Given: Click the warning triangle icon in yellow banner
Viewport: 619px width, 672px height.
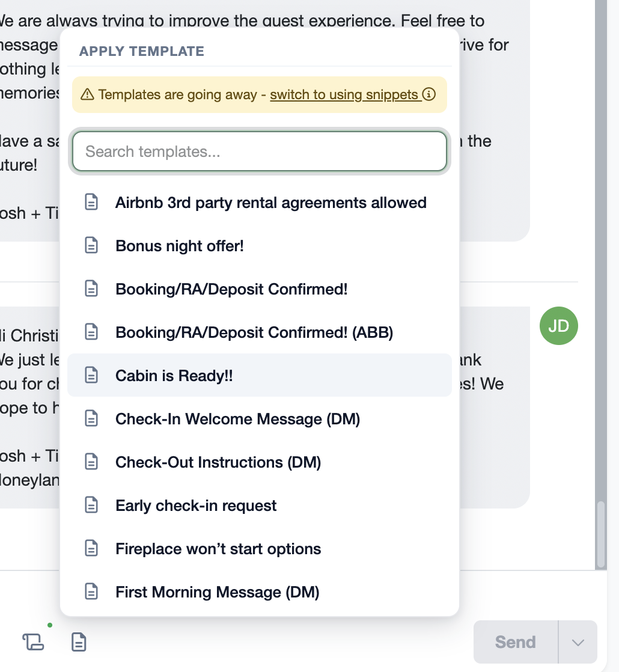Looking at the screenshot, I should click(x=87, y=94).
